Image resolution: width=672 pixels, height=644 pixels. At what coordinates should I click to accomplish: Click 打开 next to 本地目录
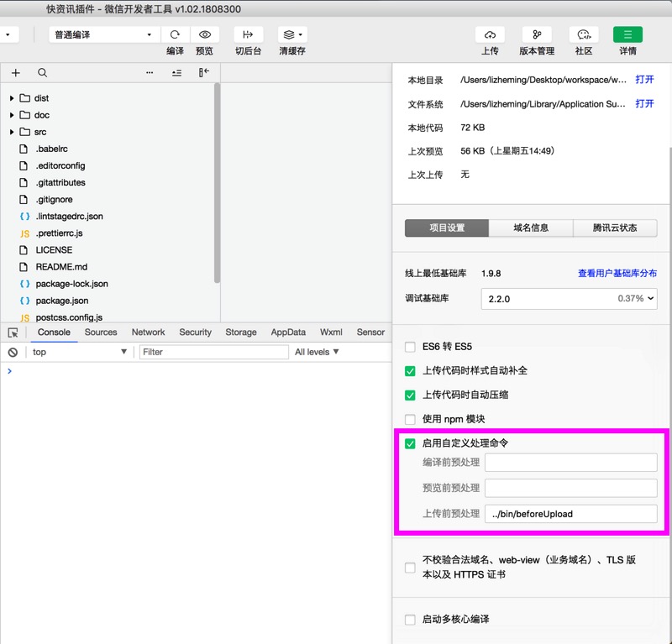point(644,79)
